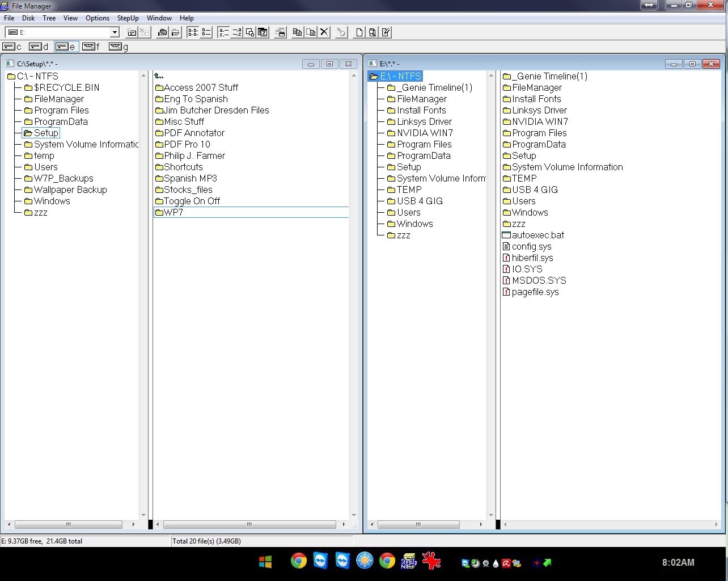Select the W7P_Backups folder in tree
Image resolution: width=728 pixels, height=581 pixels.
(x=58, y=178)
